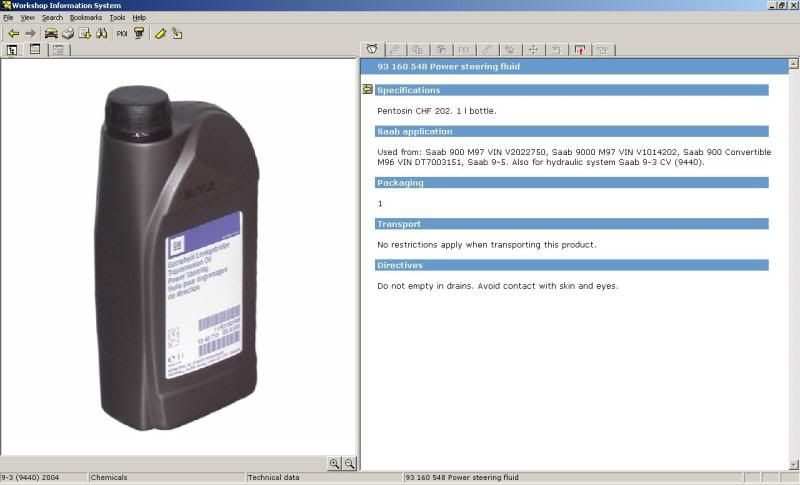Open the File menu
This screenshot has height=485, width=800.
[8, 18]
